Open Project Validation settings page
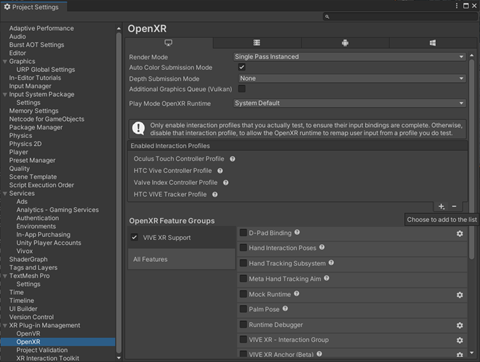Viewport: 480px width, 362px height. tap(42, 350)
